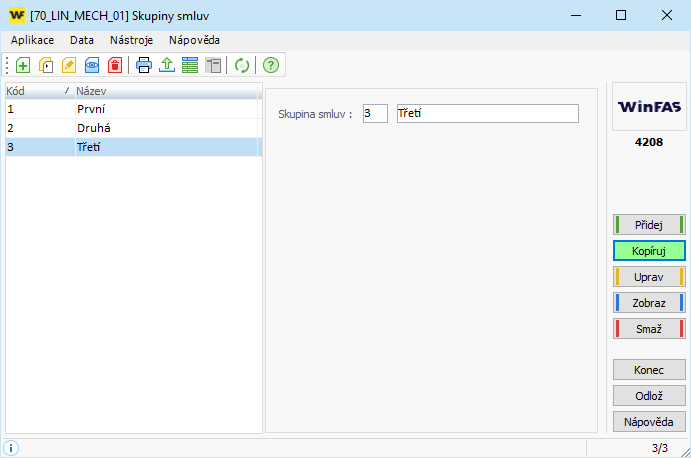Click the Uprav button

(649, 277)
